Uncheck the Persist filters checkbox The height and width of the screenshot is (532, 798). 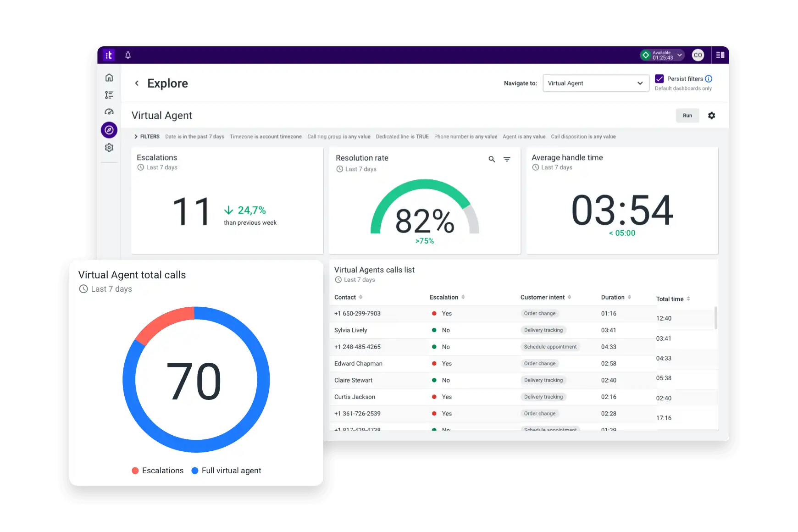(659, 78)
